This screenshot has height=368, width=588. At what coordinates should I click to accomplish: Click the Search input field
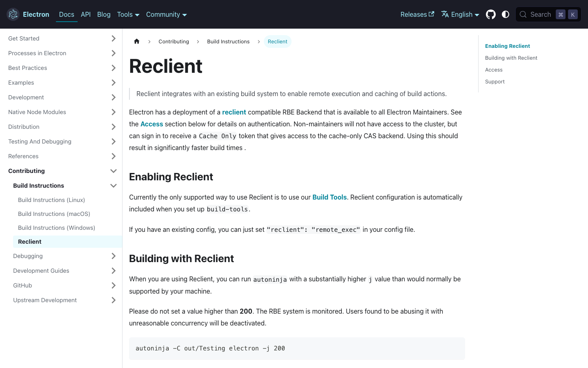[x=548, y=14]
